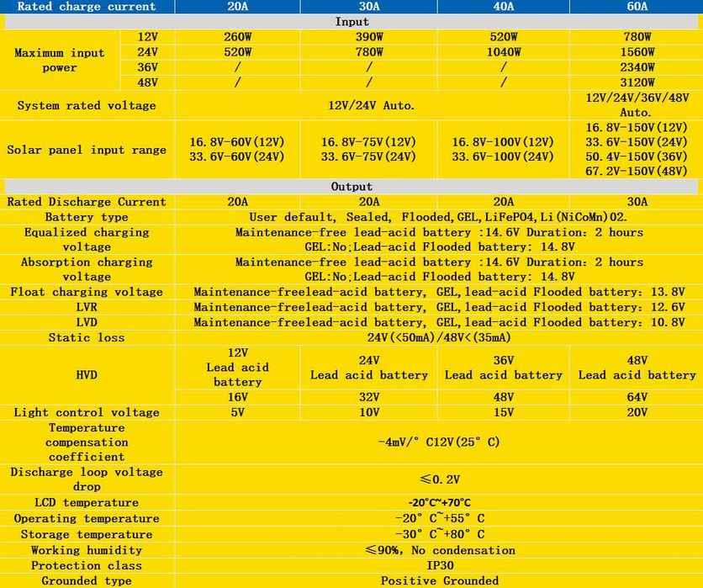The image size is (703, 588).
Task: Click the 'Rated Discharge Current' label
Action: point(87,202)
